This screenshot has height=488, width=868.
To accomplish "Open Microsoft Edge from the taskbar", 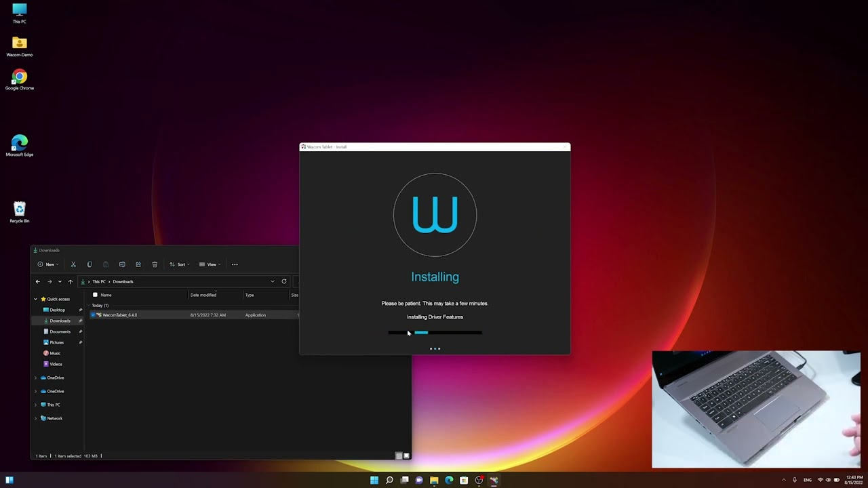I will coord(449,480).
